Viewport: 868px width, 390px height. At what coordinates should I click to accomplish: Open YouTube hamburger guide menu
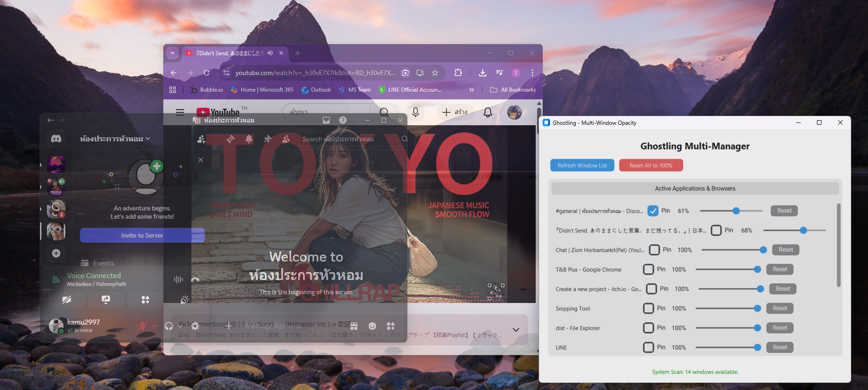180,112
